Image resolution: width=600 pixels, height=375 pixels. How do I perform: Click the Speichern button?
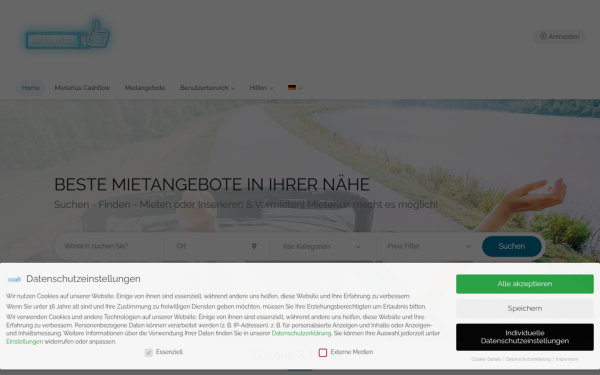pos(525,308)
